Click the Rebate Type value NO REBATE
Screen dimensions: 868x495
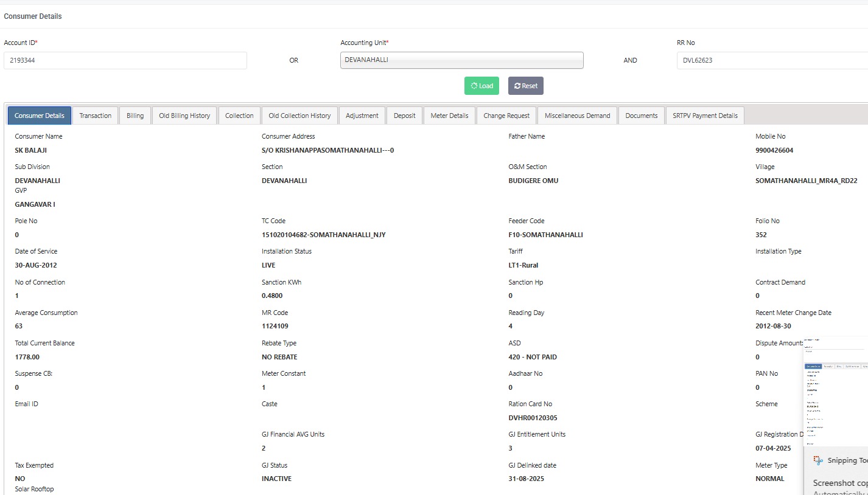(x=279, y=357)
